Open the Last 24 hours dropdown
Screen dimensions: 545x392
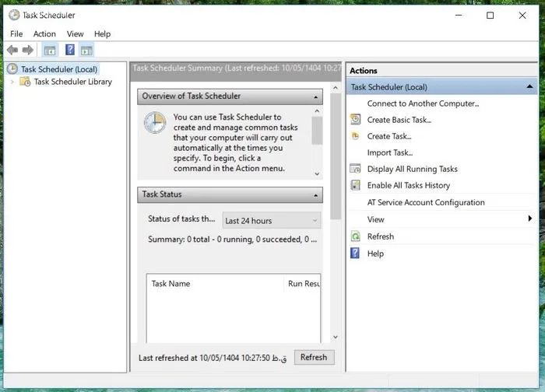[x=271, y=221]
